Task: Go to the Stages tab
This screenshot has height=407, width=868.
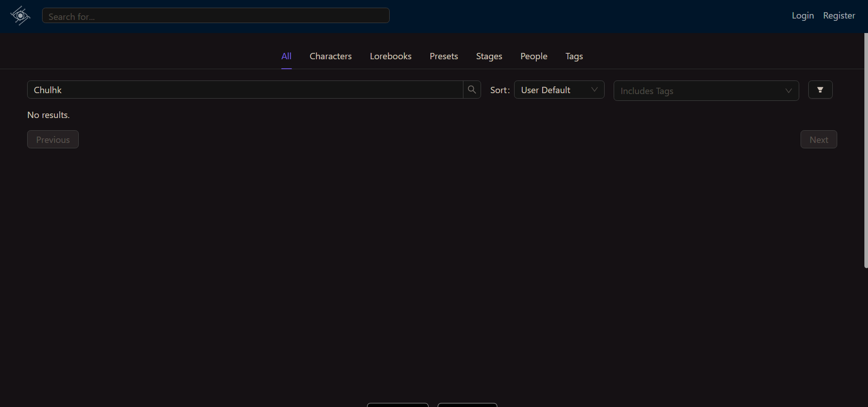Action: (489, 56)
